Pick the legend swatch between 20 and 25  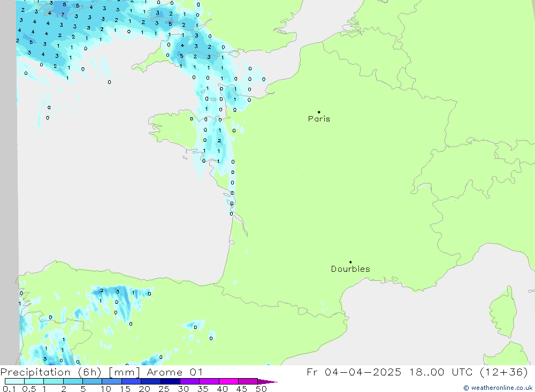click(151, 381)
